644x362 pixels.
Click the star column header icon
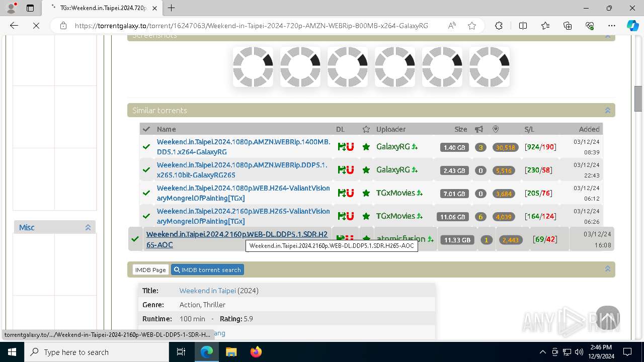(366, 129)
